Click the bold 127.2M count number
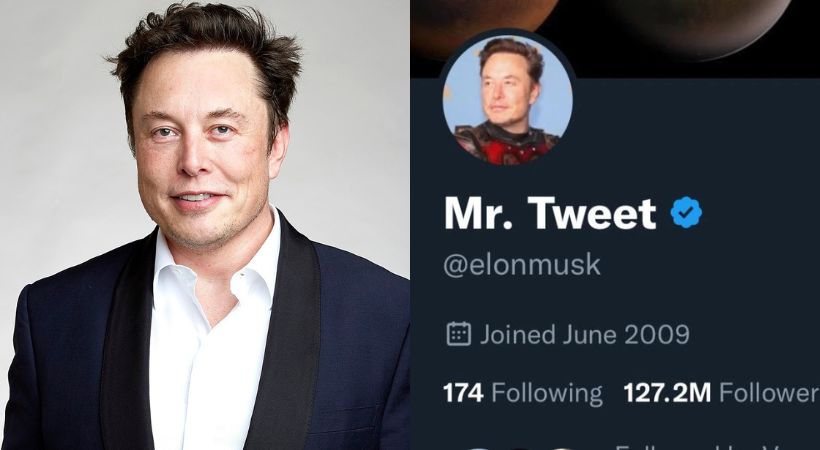 click(667, 392)
